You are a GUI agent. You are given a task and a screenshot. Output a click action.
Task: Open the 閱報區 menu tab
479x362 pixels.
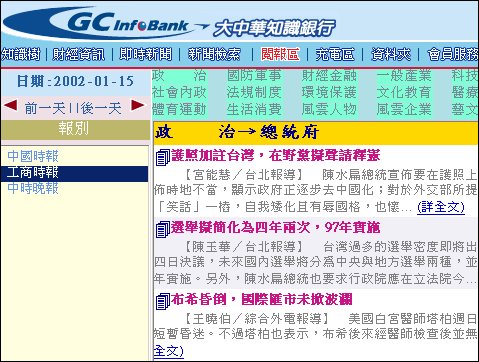[280, 54]
